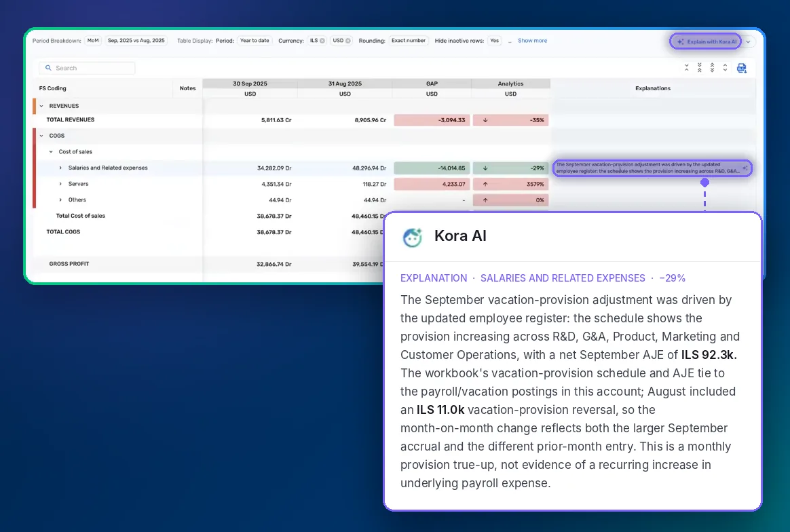Click the search magnifier icon
Screen dimensions: 790x532
pos(48,68)
